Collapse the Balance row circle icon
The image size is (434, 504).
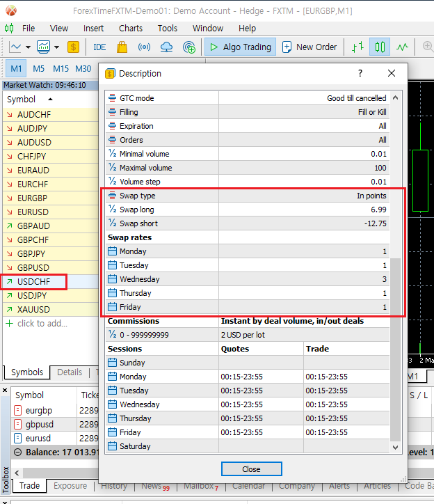18,452
